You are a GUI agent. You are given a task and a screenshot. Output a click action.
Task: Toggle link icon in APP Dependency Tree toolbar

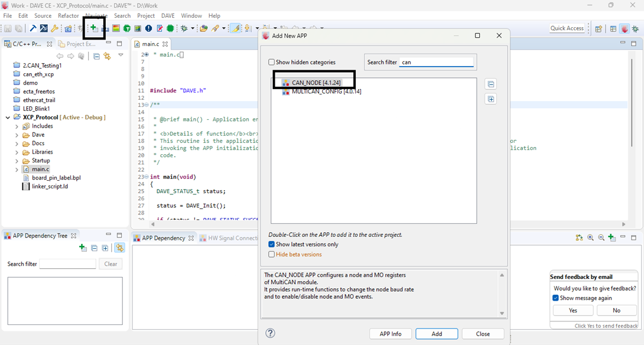coord(119,248)
